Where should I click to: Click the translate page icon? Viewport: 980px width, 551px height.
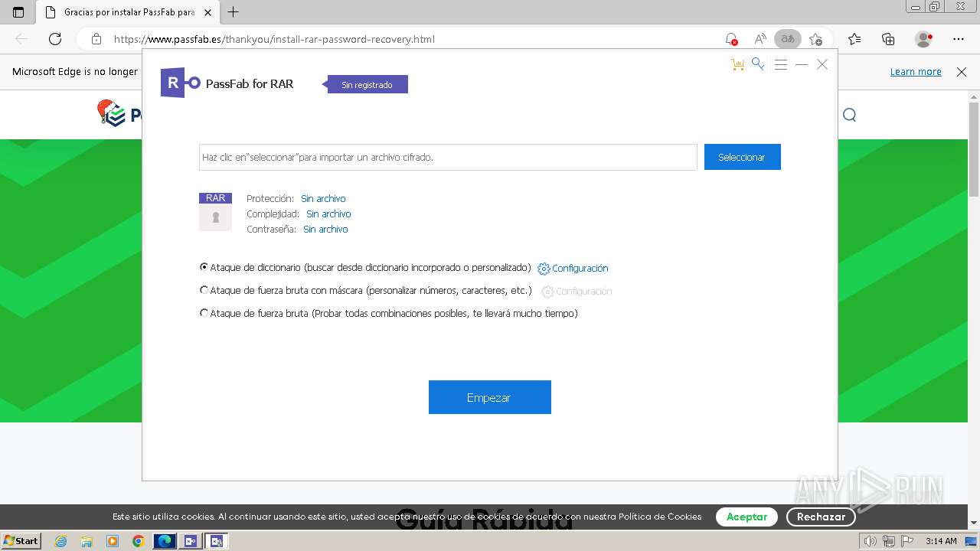787,39
